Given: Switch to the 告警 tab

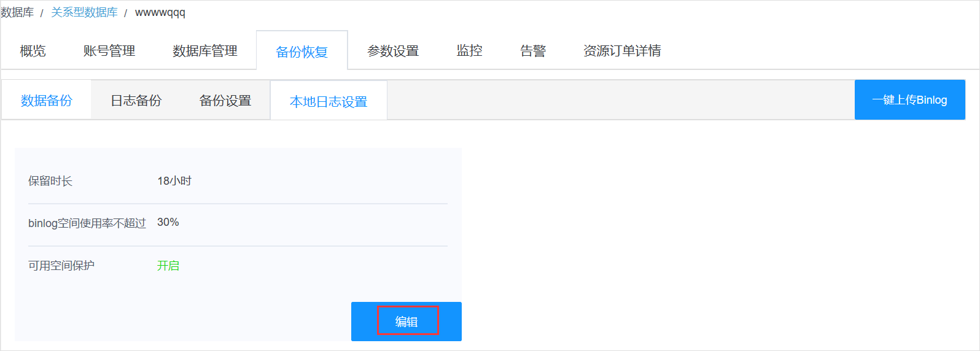Looking at the screenshot, I should 533,51.
